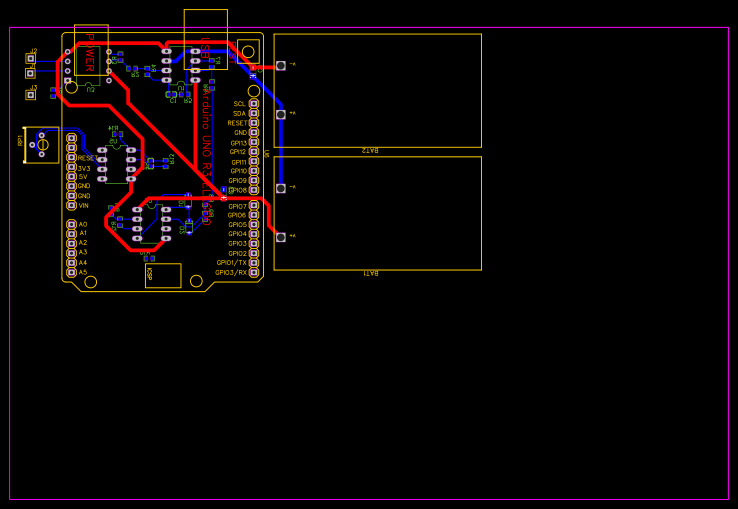This screenshot has width=738, height=509.
Task: Select the BAT1 battery holder label
Action: pos(371,273)
